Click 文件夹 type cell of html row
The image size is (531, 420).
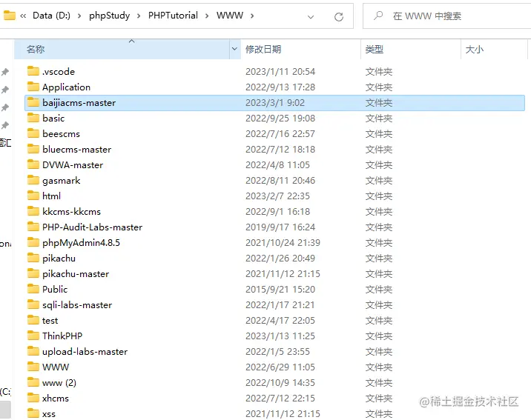point(379,196)
